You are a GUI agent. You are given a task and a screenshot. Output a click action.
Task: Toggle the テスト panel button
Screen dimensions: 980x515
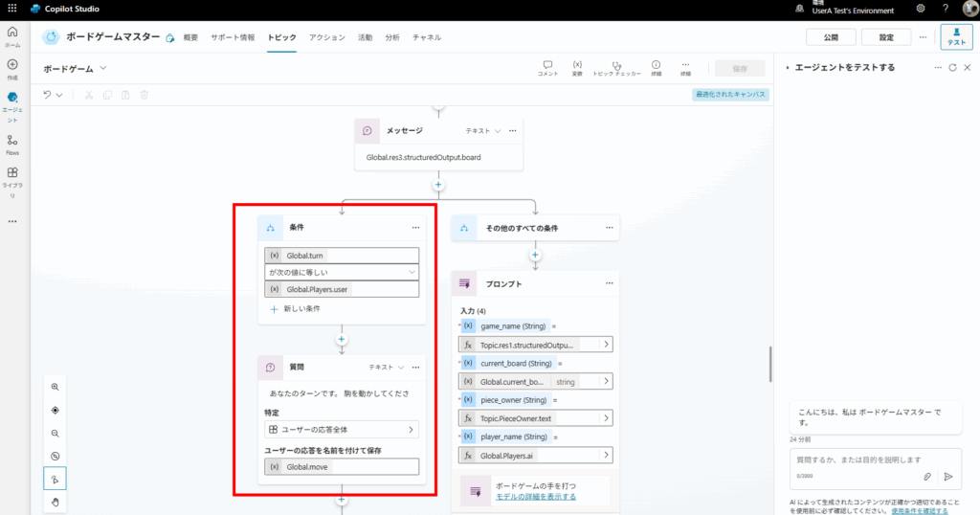coord(956,37)
